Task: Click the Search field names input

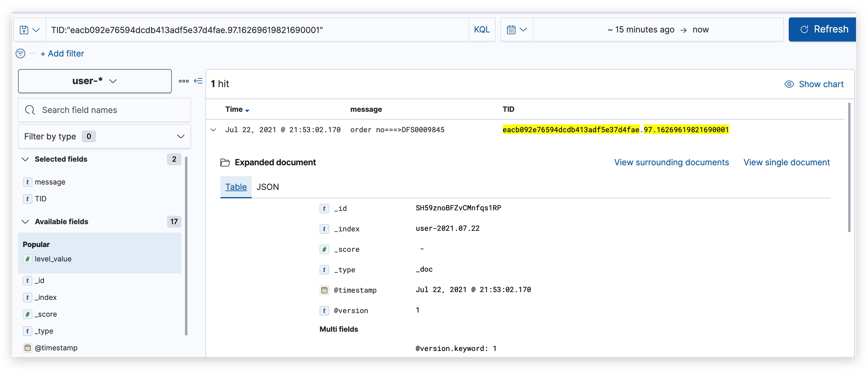Action: (105, 110)
